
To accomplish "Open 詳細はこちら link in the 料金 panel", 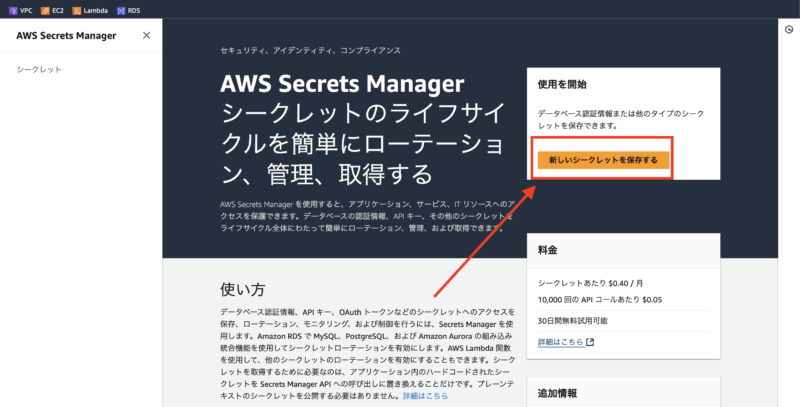I will click(x=561, y=342).
